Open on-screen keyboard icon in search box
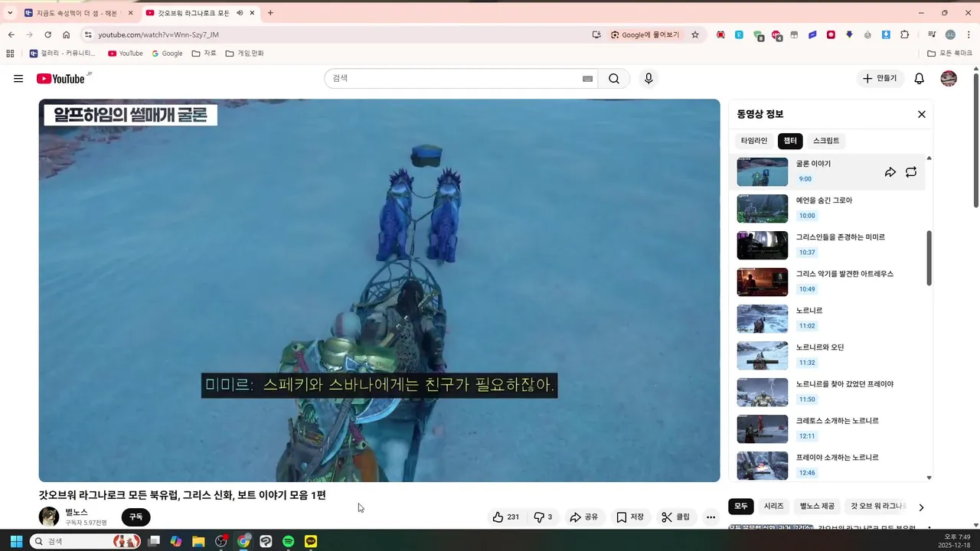The width and height of the screenshot is (980, 551). pos(587,79)
